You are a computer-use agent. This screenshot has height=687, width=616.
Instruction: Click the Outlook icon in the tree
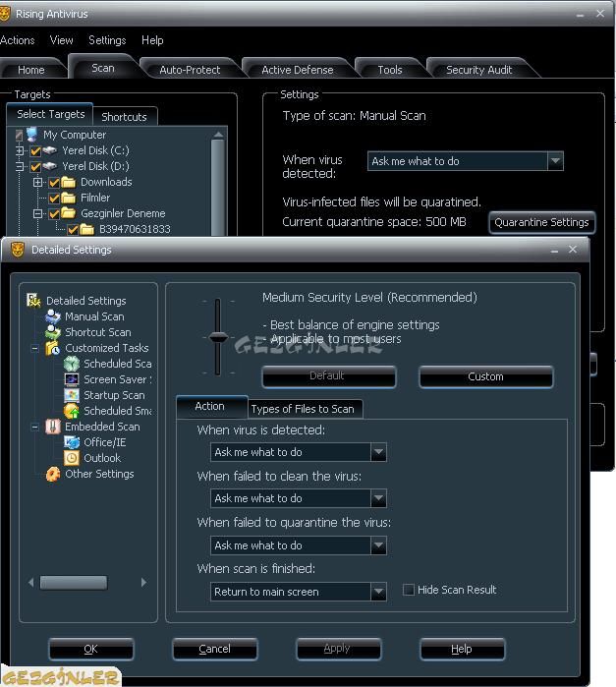[72, 458]
